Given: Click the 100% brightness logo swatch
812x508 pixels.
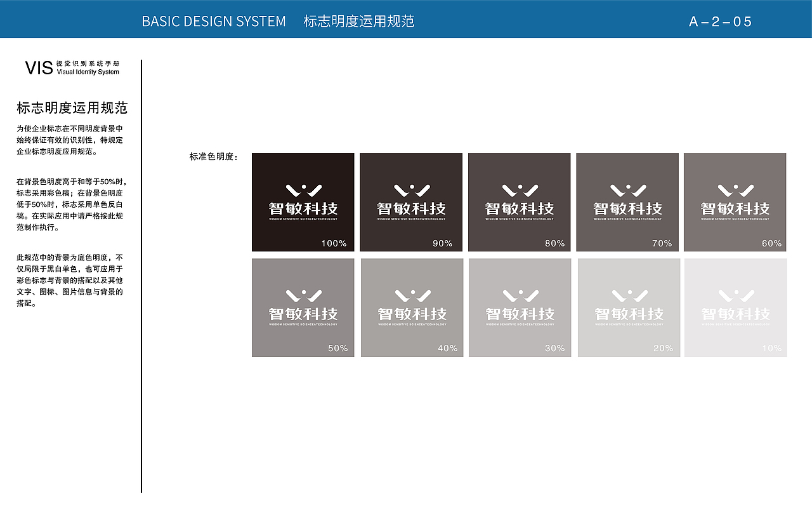Looking at the screenshot, I should pyautogui.click(x=303, y=202).
